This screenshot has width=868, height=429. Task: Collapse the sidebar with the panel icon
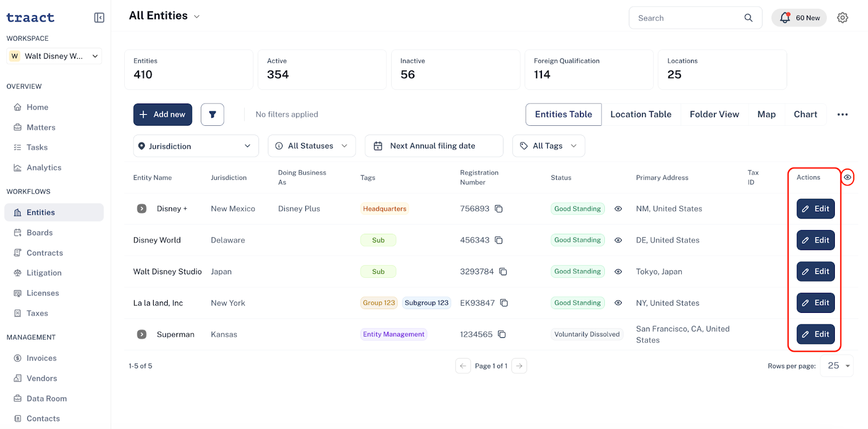[99, 18]
